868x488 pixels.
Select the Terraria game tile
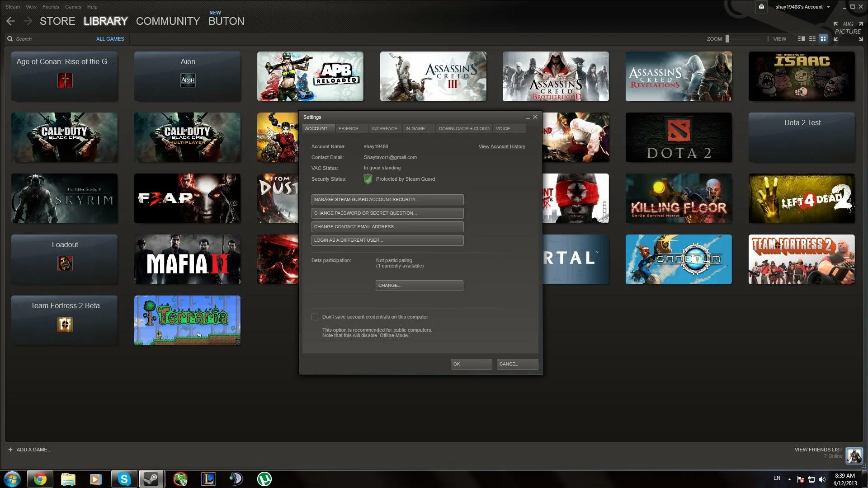(x=187, y=320)
